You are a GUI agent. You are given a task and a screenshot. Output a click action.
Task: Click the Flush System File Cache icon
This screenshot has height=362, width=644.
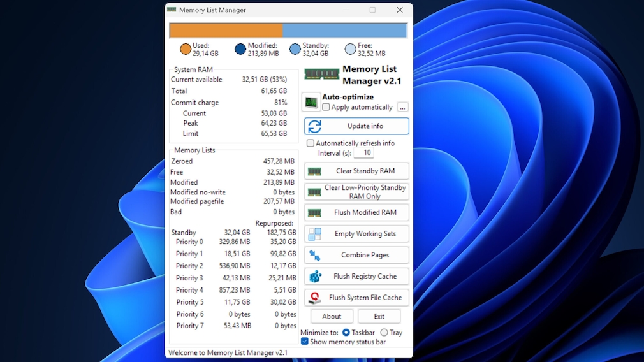click(314, 298)
